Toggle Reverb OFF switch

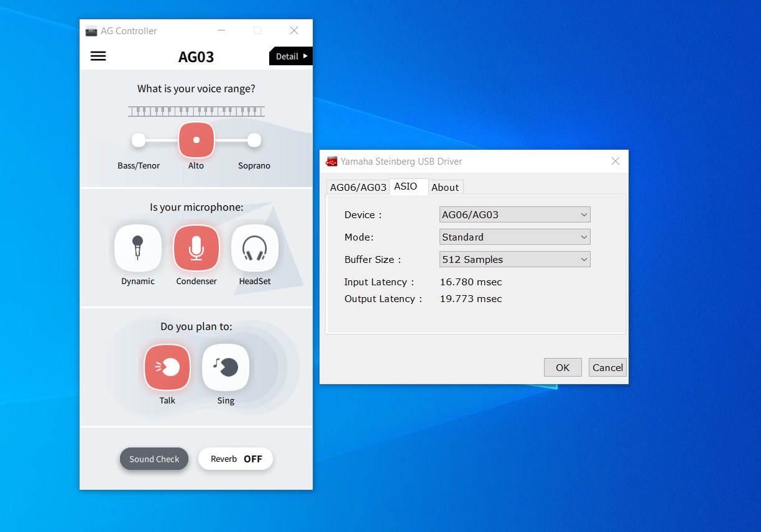tap(236, 459)
